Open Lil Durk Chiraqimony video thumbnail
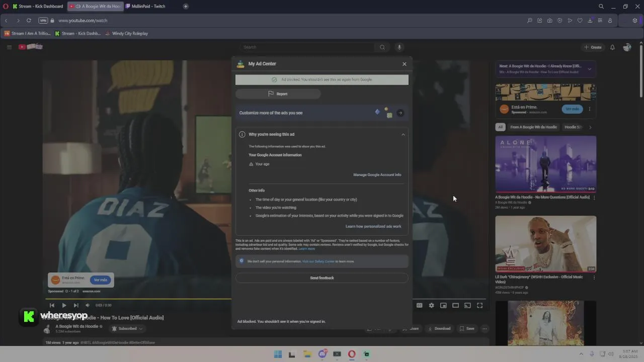 point(546,244)
